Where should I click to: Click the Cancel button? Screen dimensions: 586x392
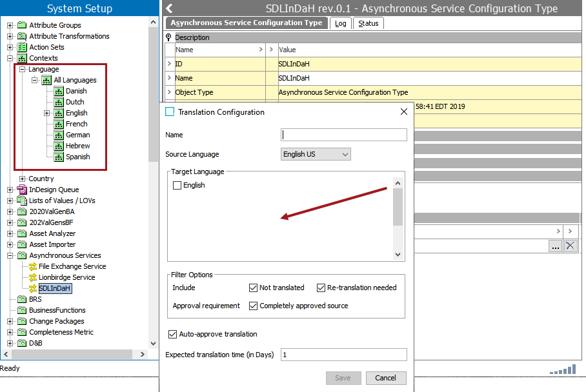pos(385,378)
